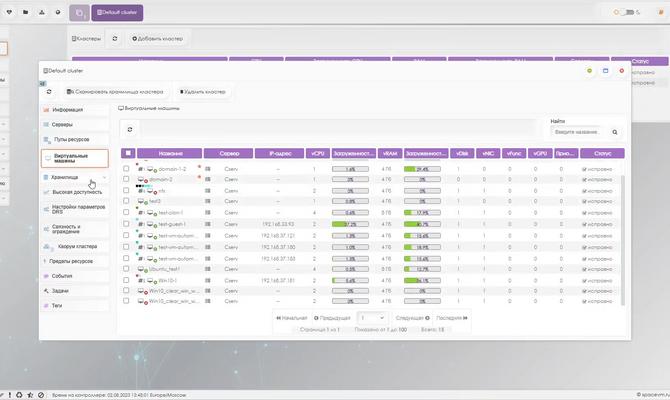
Task: Click the monitor icon of Ubuntu_test1 VM
Action: tap(141, 269)
